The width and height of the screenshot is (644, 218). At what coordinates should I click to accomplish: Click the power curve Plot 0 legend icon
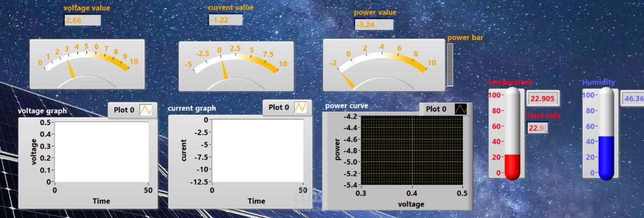[x=461, y=109]
